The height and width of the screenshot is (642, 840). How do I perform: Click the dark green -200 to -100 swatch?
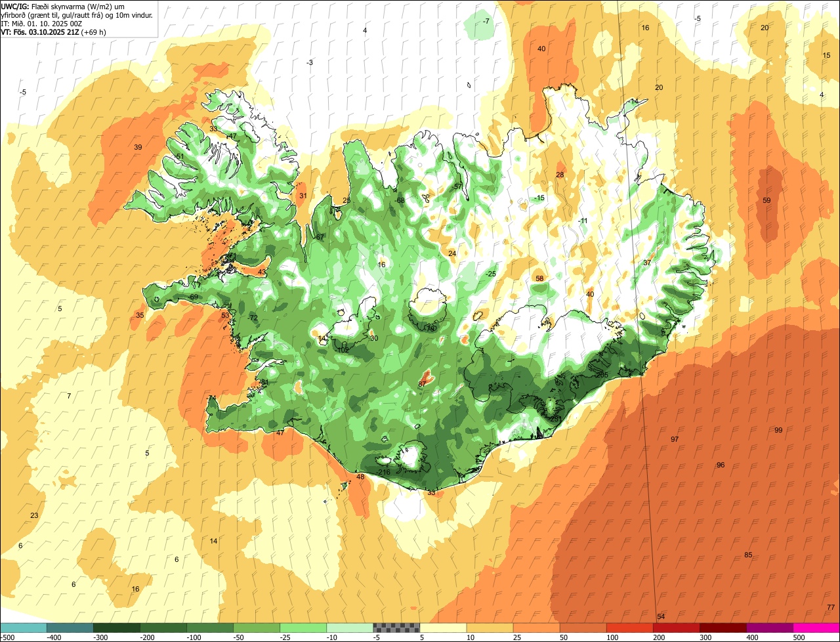(x=163, y=628)
